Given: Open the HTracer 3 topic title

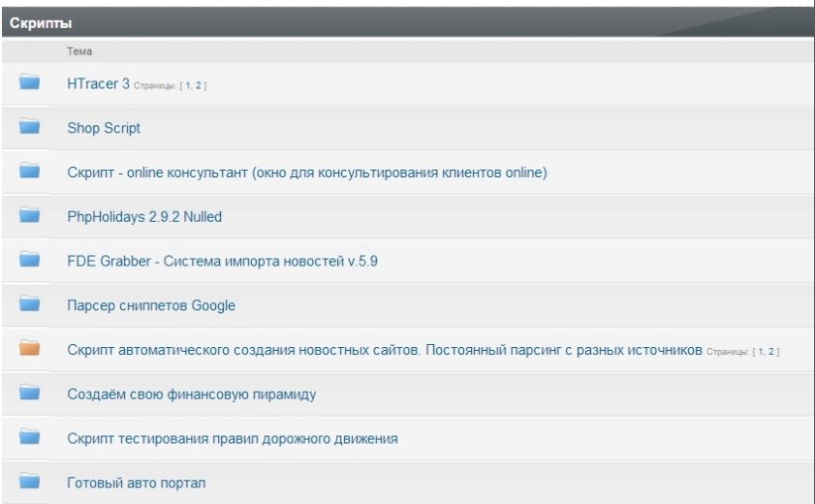Looking at the screenshot, I should point(98,84).
